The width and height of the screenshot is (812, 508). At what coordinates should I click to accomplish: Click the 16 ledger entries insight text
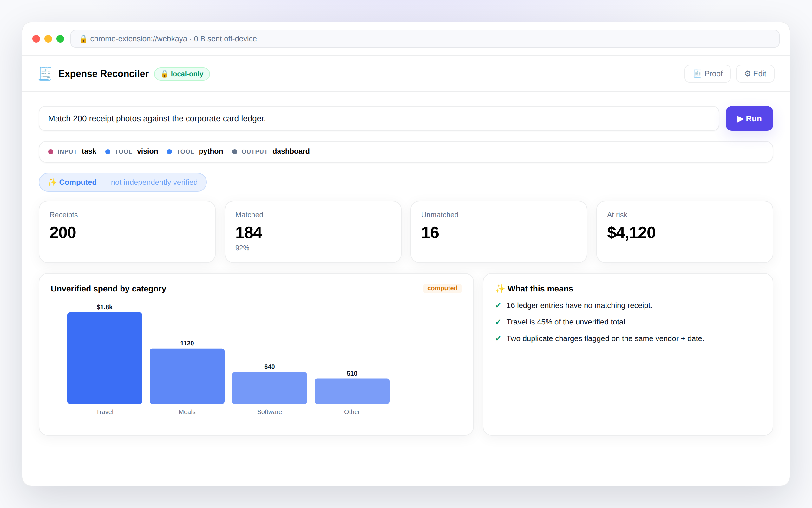tap(580, 305)
